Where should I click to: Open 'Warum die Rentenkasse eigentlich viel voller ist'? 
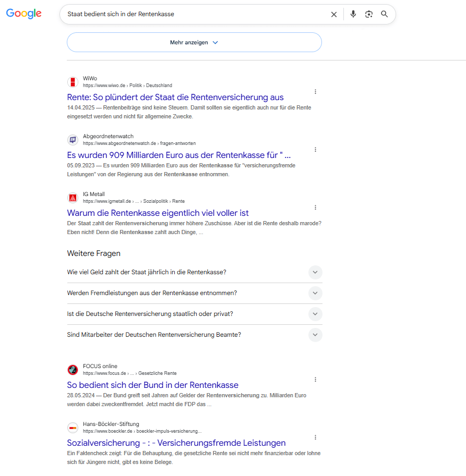click(158, 213)
